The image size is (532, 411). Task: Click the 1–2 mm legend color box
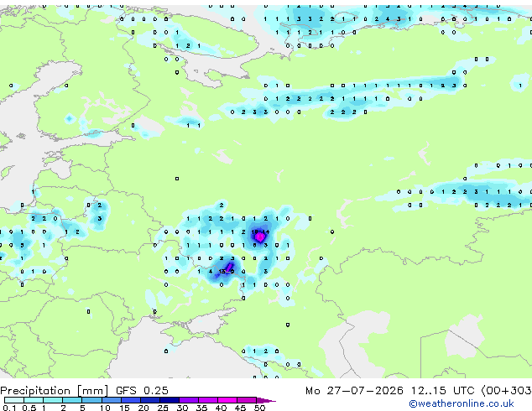click(53, 400)
